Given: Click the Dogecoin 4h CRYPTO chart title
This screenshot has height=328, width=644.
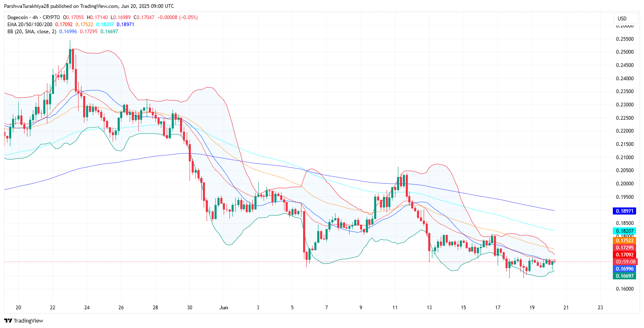Looking at the screenshot, I should pyautogui.click(x=34, y=17).
